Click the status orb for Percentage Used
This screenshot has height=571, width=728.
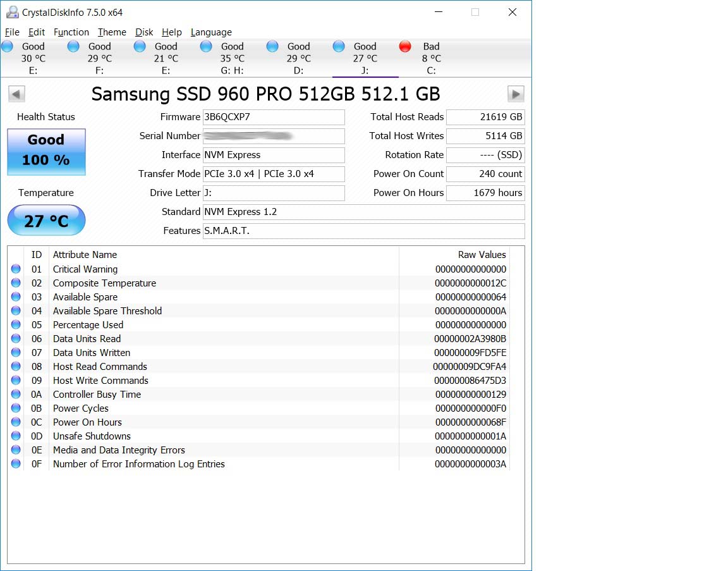[16, 324]
